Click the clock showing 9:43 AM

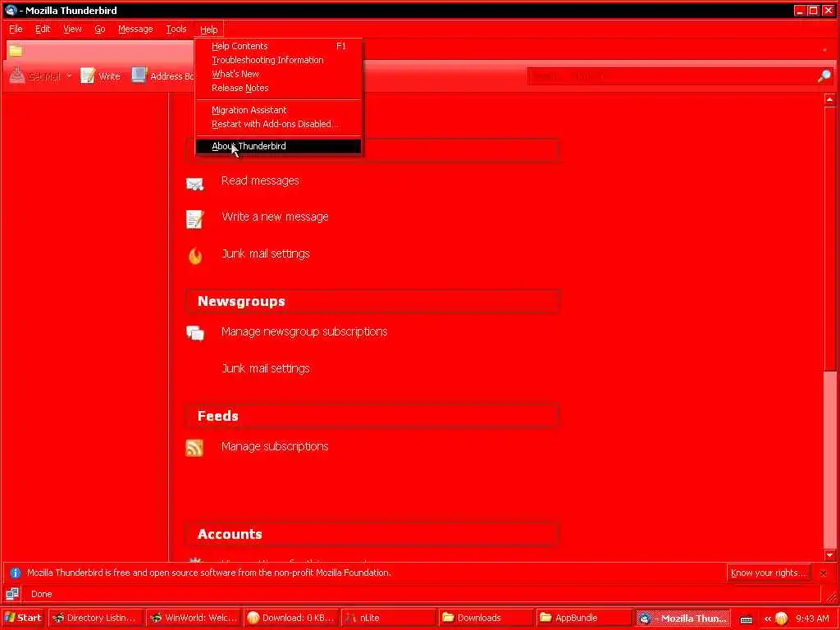[x=812, y=619]
